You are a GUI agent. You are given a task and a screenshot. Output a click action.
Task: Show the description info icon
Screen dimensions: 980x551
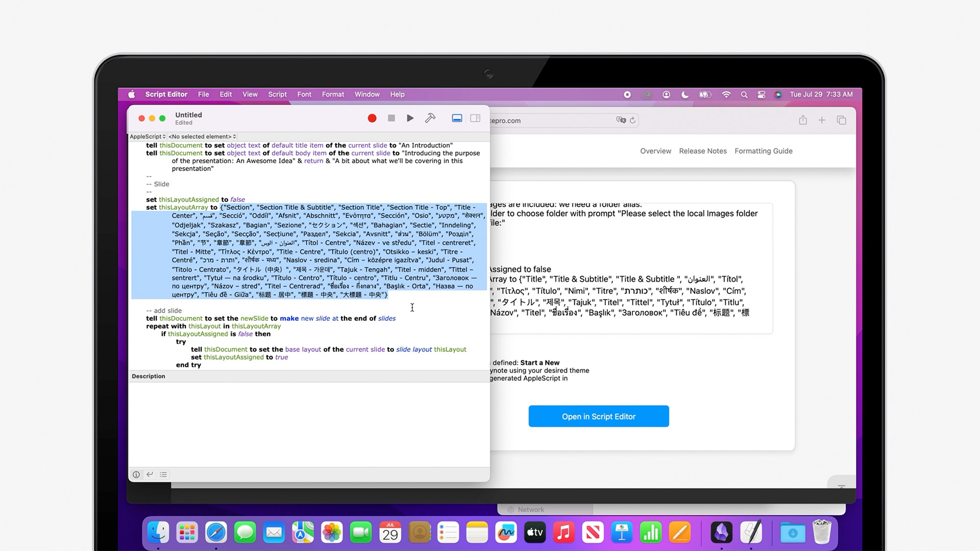pyautogui.click(x=136, y=474)
